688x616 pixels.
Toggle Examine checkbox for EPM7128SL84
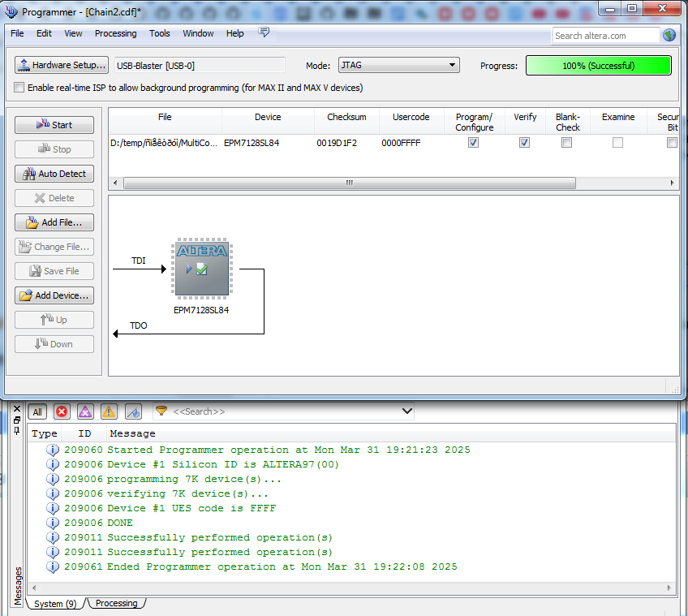617,143
